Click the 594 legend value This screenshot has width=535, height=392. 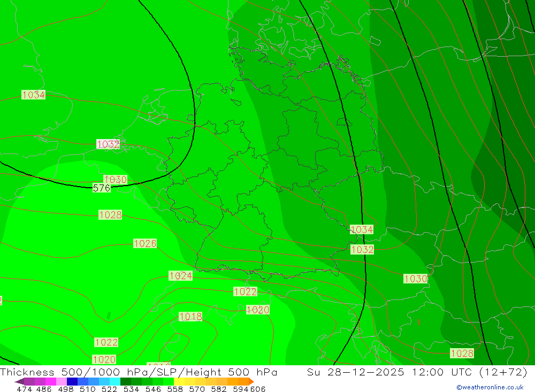click(x=241, y=389)
